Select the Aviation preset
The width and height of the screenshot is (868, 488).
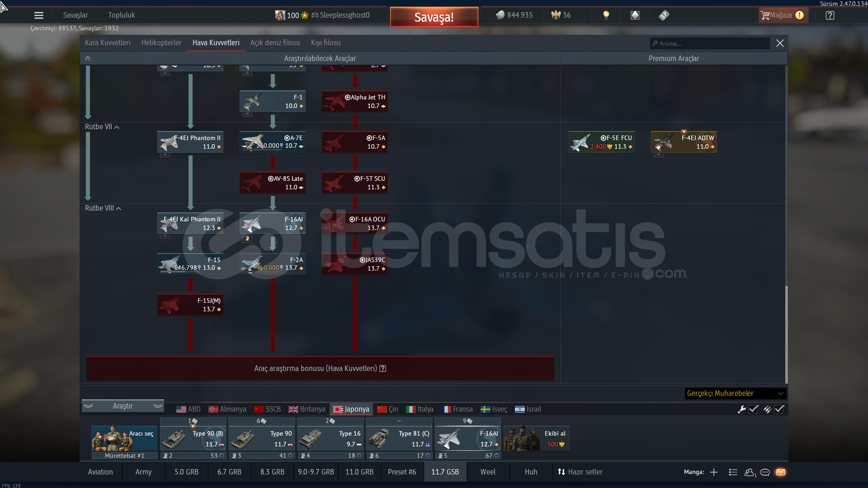click(100, 472)
